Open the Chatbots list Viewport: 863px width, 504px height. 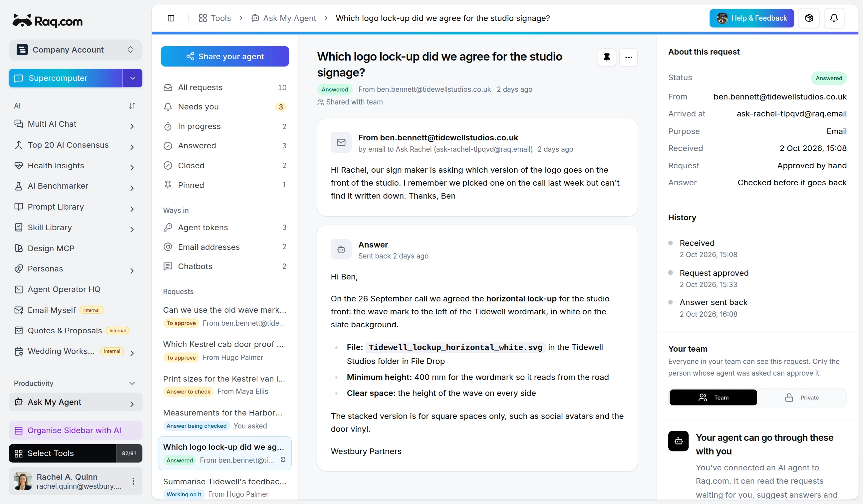pyautogui.click(x=225, y=266)
